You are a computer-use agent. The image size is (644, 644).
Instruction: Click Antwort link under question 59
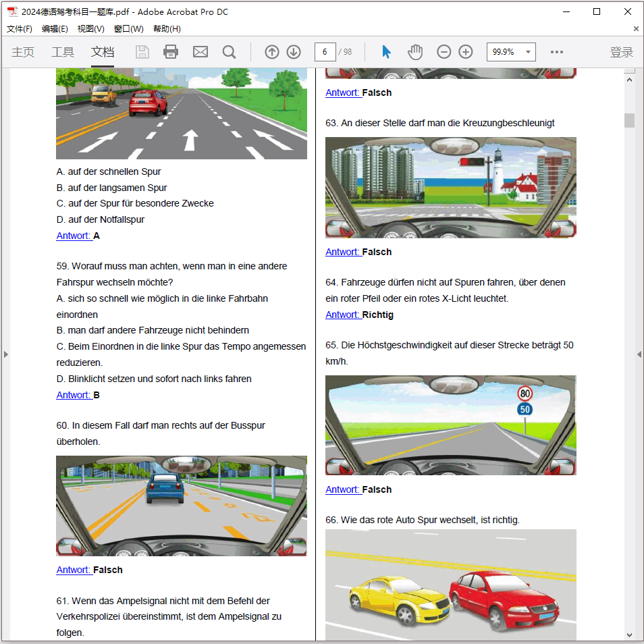tap(74, 395)
